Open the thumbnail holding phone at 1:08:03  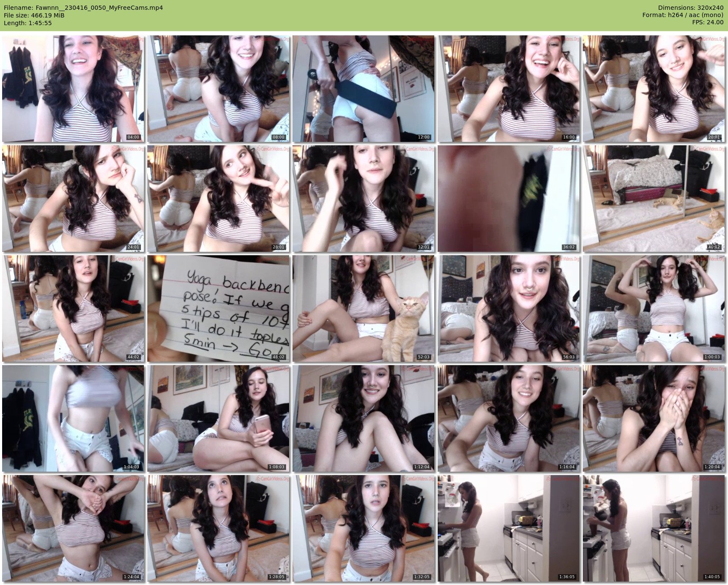click(x=218, y=418)
